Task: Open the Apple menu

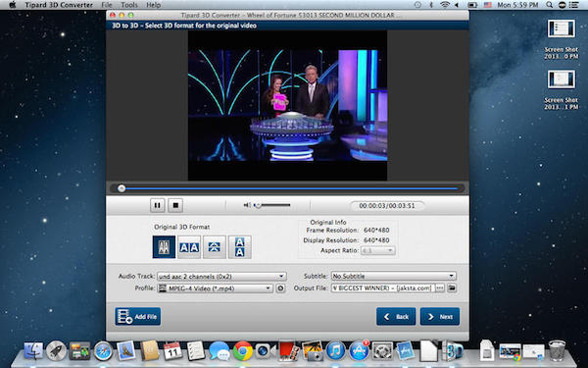Action: [13, 5]
